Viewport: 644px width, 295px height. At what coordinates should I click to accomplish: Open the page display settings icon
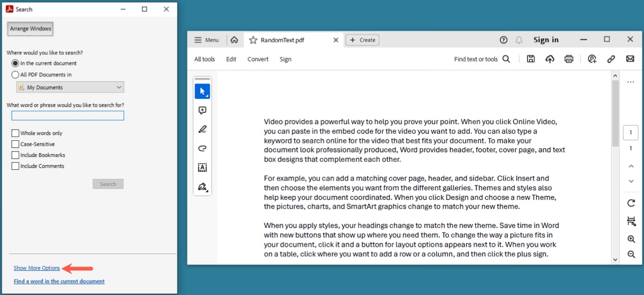click(x=631, y=221)
